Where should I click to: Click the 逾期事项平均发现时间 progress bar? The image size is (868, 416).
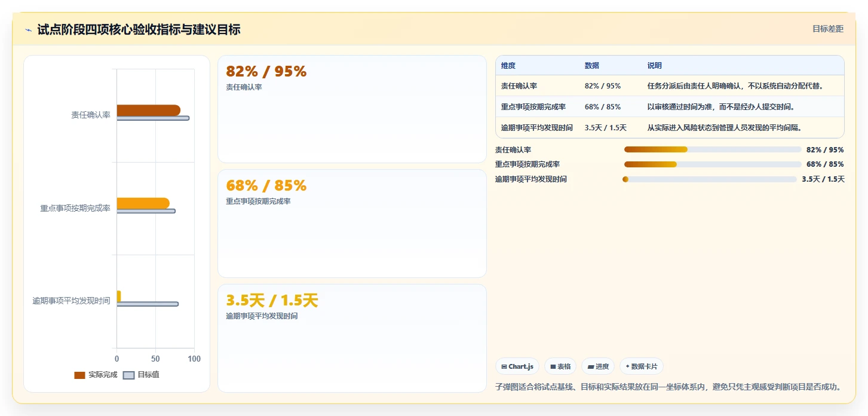pyautogui.click(x=710, y=179)
